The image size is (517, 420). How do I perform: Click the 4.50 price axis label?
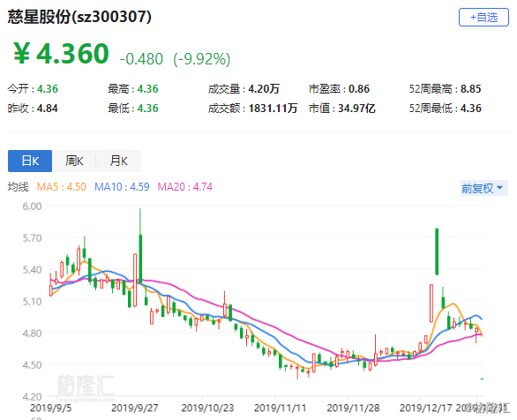32,365
